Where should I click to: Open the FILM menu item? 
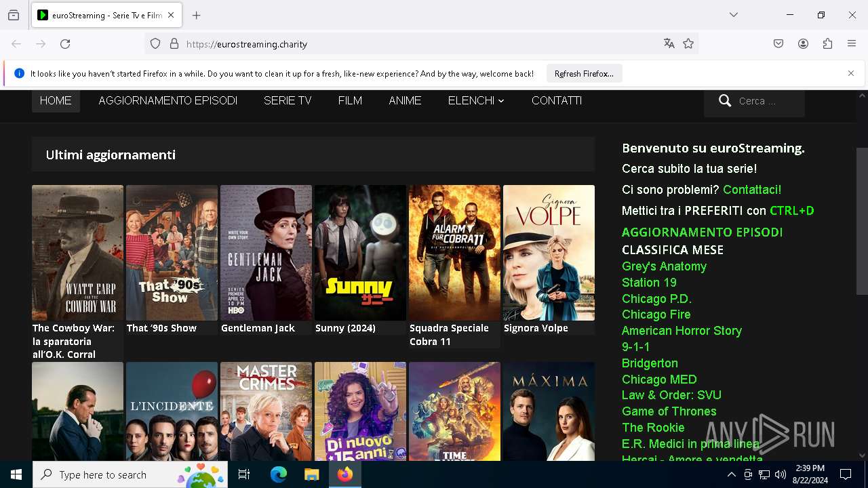point(350,100)
